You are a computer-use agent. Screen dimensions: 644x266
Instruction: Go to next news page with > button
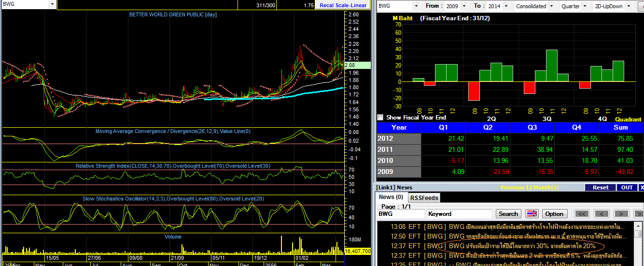[621, 213]
